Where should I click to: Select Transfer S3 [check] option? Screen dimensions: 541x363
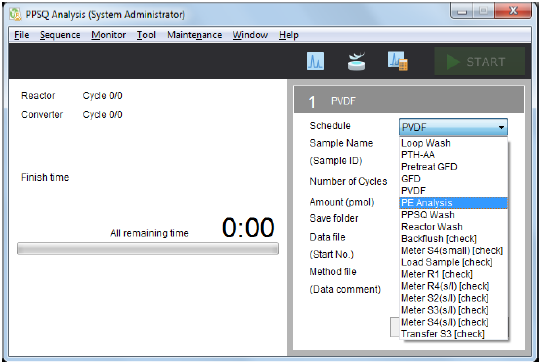point(453,334)
